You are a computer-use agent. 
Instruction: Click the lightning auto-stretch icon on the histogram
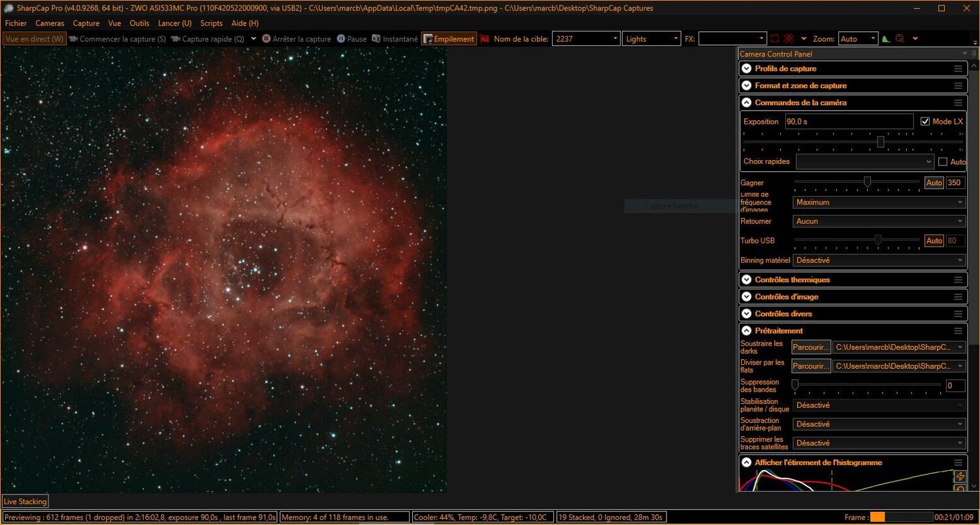[x=960, y=477]
